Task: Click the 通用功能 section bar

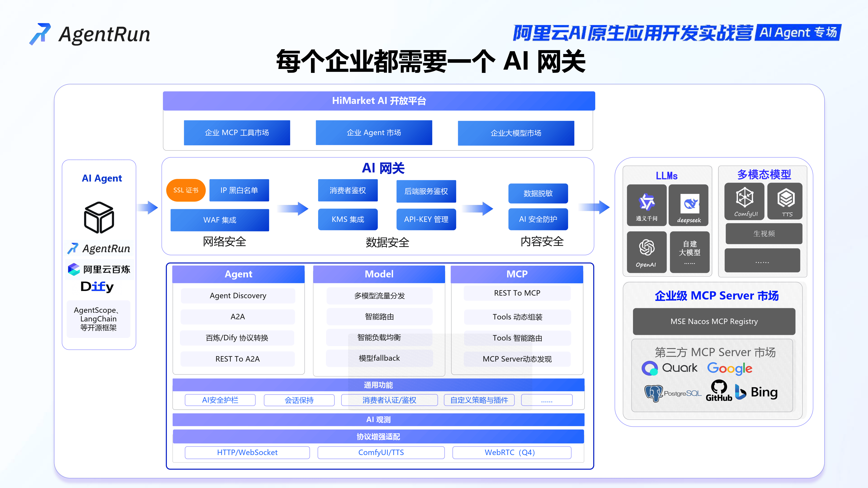Action: (378, 385)
